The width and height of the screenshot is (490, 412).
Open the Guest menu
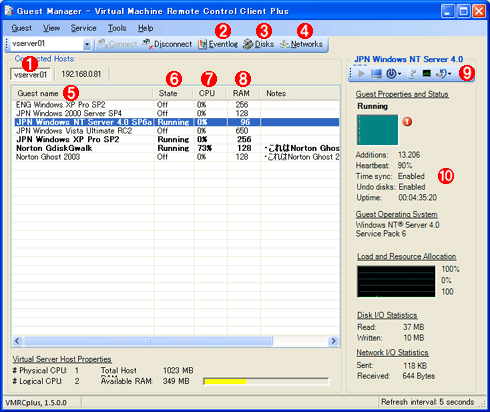22,28
